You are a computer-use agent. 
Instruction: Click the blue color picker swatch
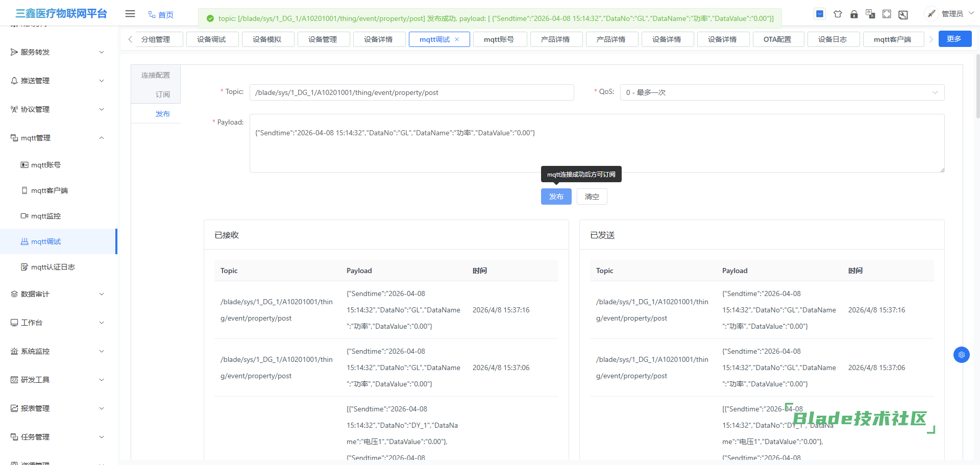tap(820, 14)
